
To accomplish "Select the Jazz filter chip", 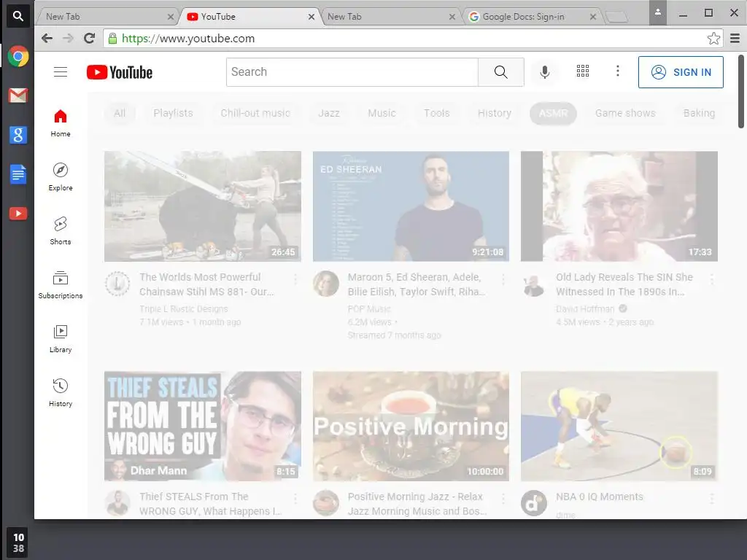I will 329,113.
